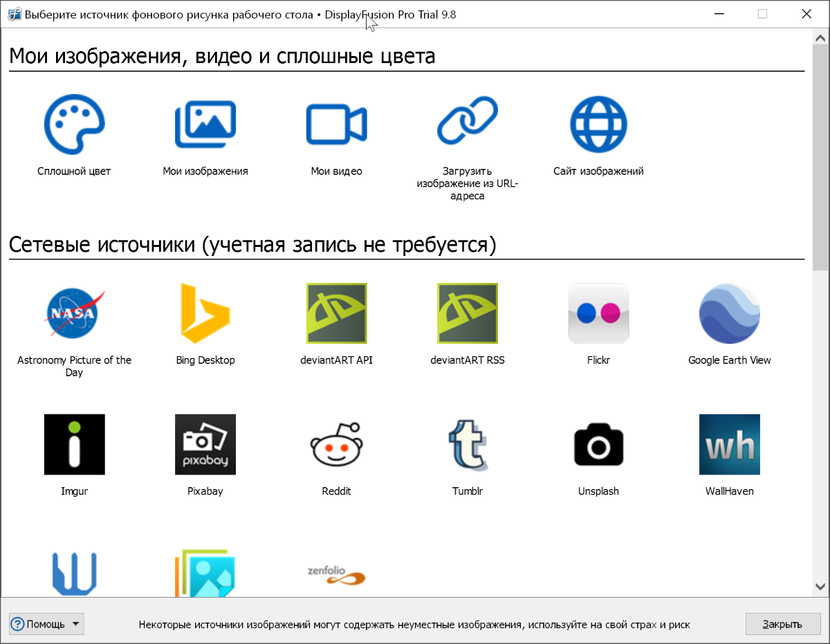Image resolution: width=830 pixels, height=644 pixels.
Task: Choose the Bing Desktop source icon
Action: pos(205,313)
